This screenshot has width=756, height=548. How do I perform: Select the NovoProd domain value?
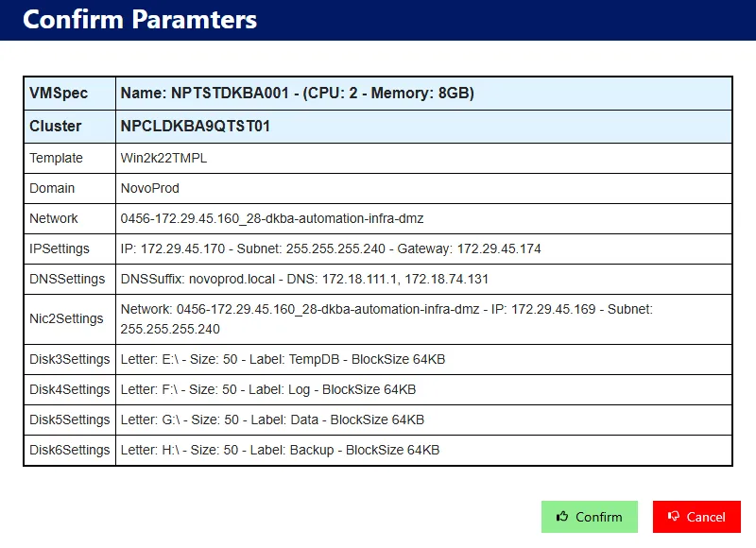pyautogui.click(x=149, y=188)
